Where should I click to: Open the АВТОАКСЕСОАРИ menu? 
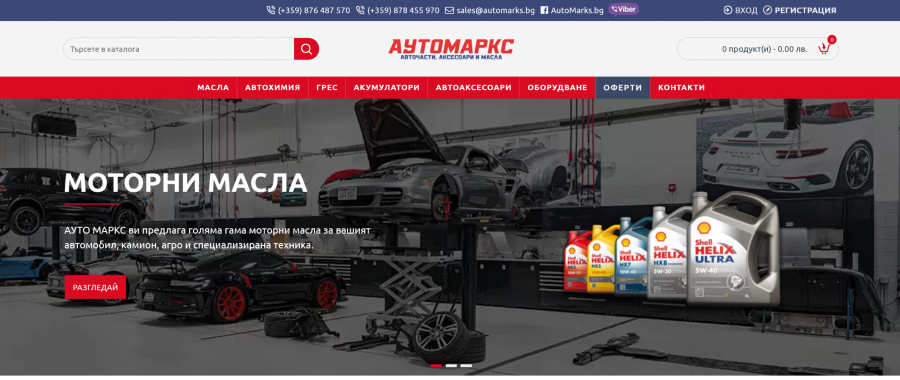tap(474, 88)
